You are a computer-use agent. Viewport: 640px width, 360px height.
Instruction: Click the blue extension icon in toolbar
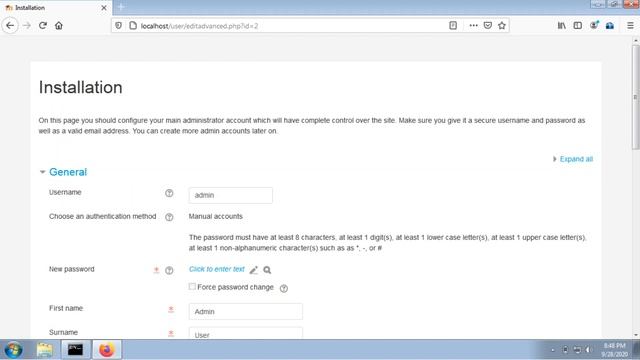[x=610, y=25]
